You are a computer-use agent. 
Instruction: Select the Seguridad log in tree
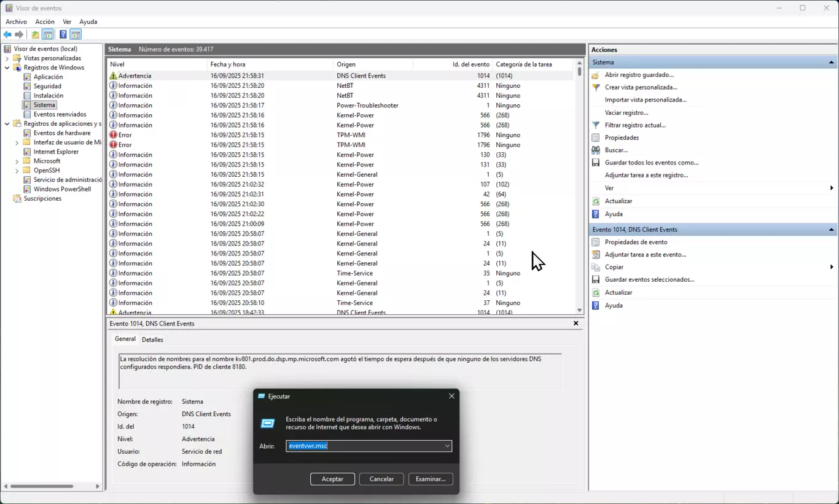click(x=47, y=87)
